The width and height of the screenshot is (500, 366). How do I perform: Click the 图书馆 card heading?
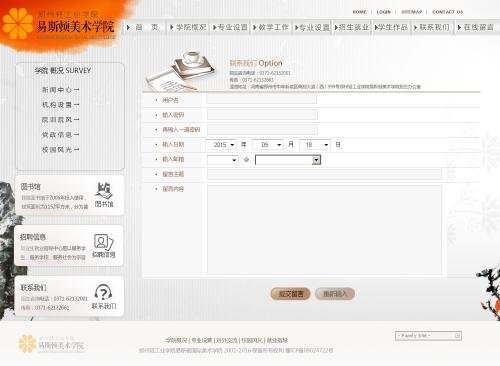(30, 187)
